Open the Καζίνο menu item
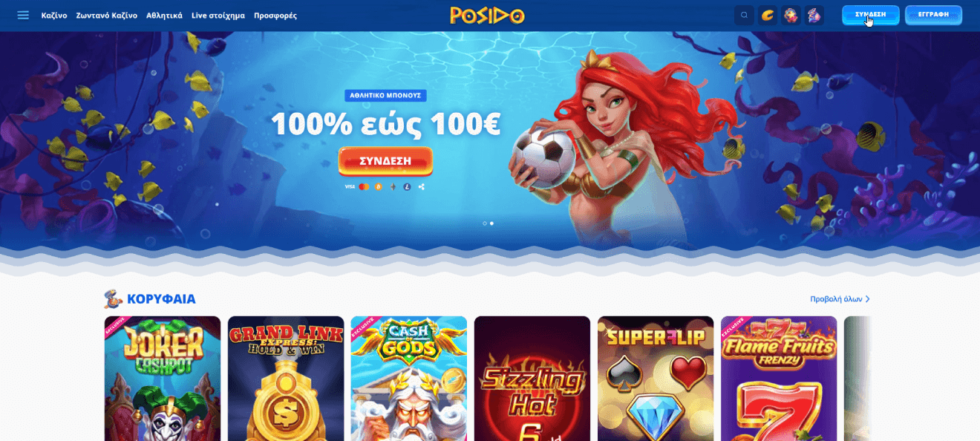This screenshot has width=980, height=441. [54, 16]
